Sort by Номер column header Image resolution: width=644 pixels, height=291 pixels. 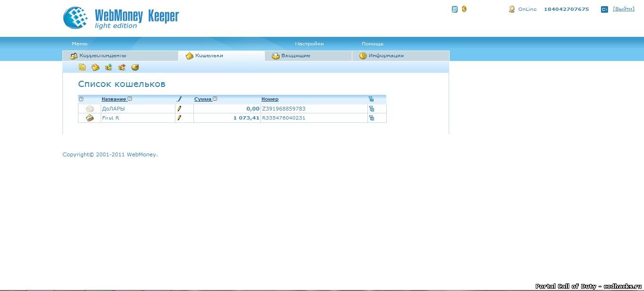point(270,99)
